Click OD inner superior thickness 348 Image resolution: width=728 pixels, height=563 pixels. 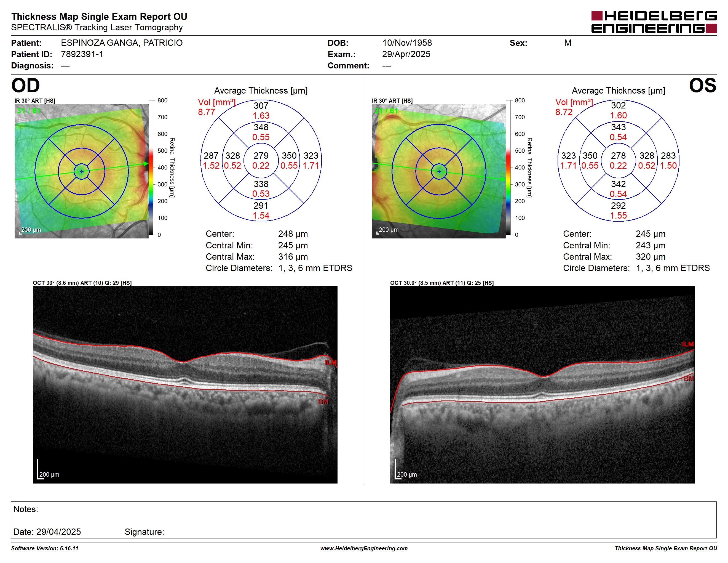click(x=261, y=127)
